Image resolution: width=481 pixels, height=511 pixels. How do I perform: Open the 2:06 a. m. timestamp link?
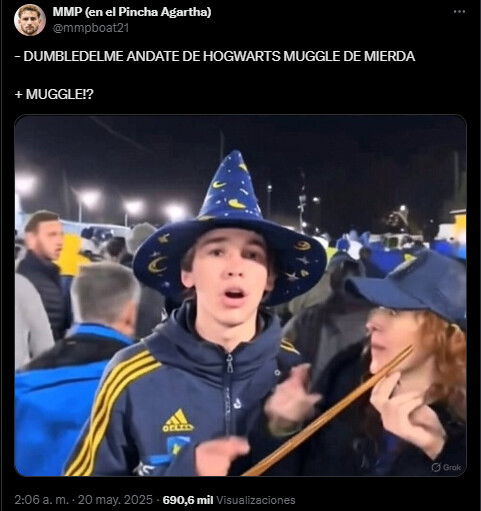41,500
